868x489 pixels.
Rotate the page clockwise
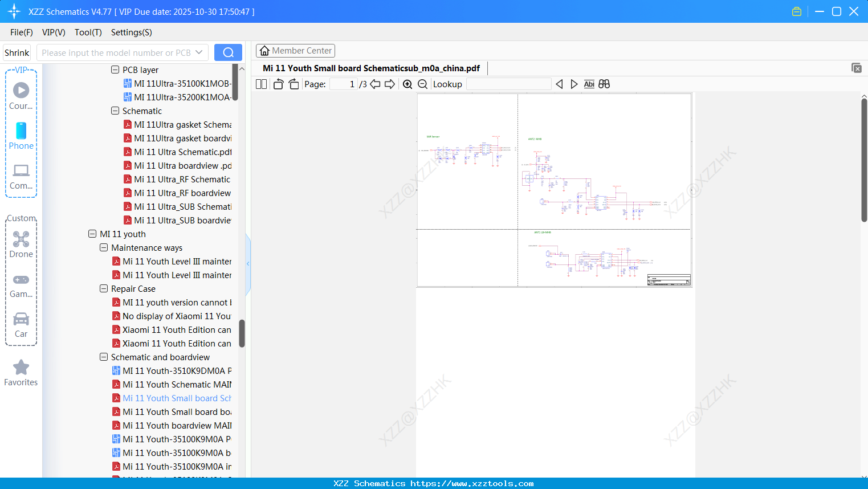[x=294, y=84]
